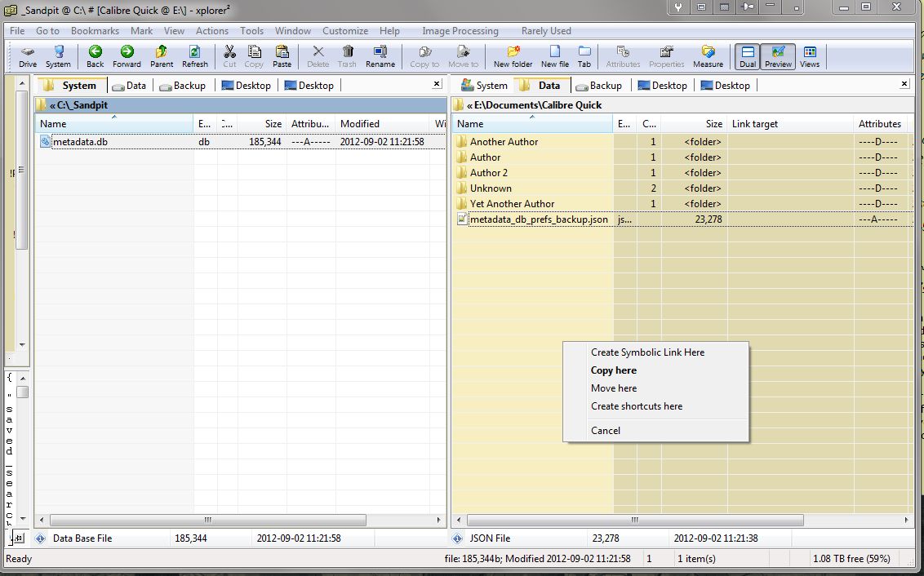
Task: Select Move here from context menu
Action: pos(614,388)
